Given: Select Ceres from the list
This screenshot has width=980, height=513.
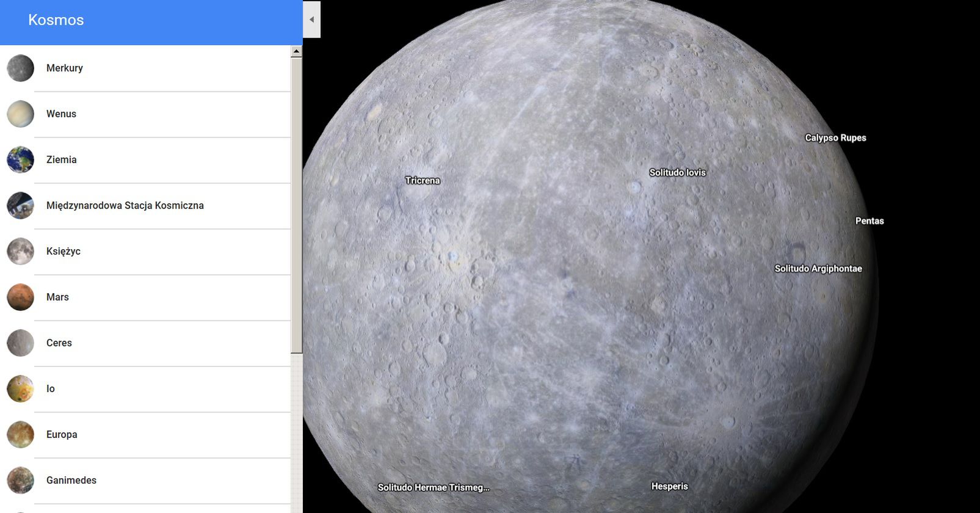Looking at the screenshot, I should (x=145, y=343).
